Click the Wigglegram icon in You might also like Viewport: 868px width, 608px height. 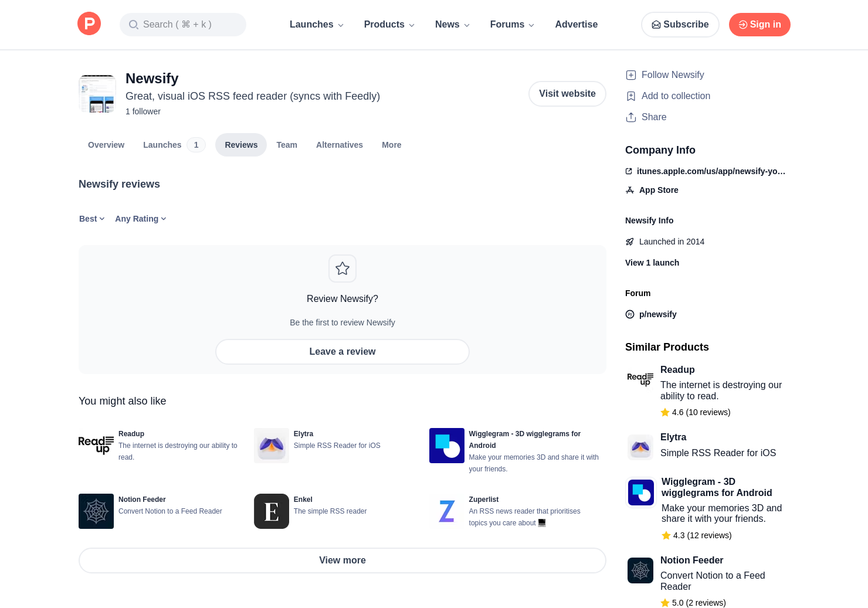(447, 446)
